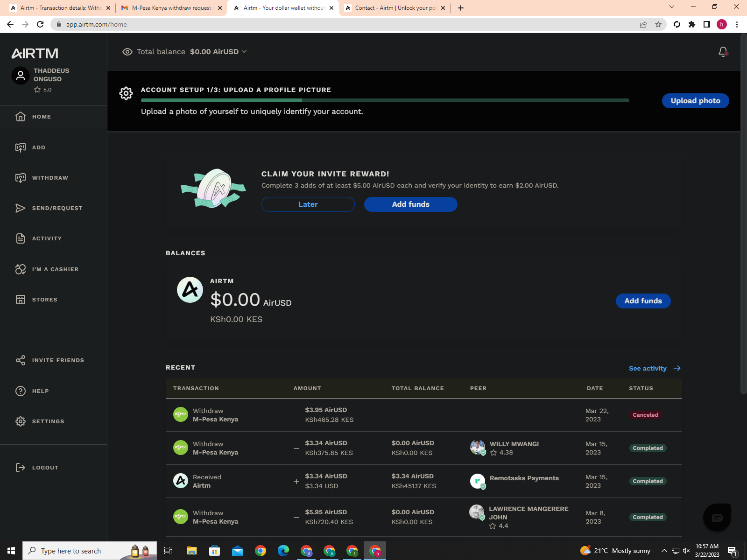
Task: Dismiss invite reward with Later button
Action: pos(308,204)
